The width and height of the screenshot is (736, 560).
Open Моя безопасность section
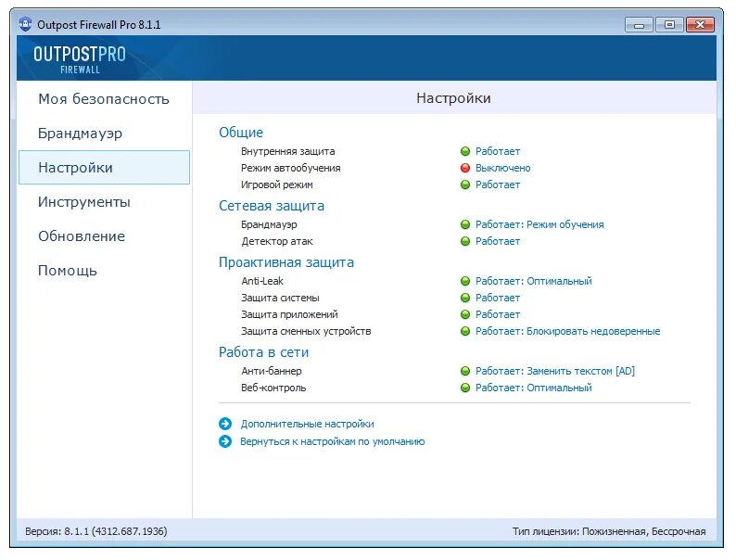[x=104, y=99]
